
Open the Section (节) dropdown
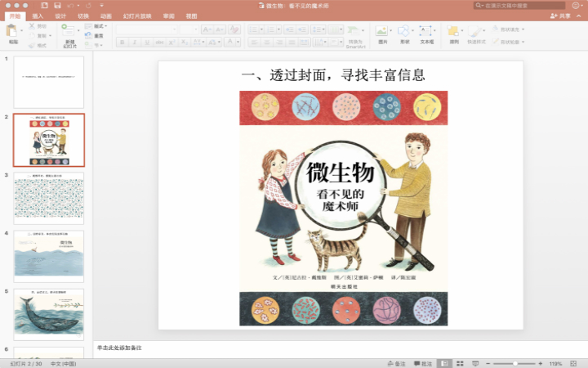pos(94,46)
